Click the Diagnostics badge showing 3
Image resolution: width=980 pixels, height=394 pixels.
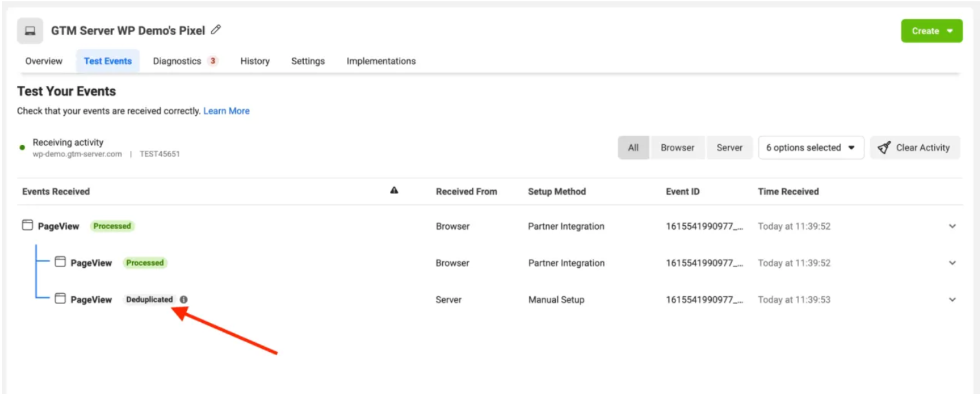point(213,61)
